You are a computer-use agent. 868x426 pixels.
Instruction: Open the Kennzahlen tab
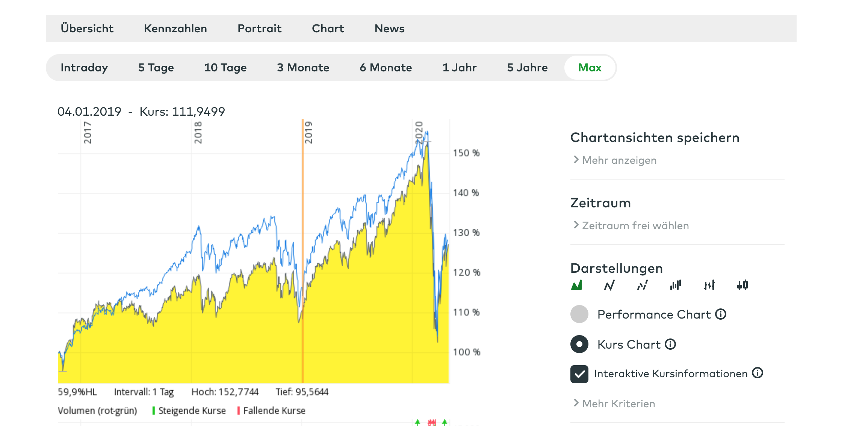pyautogui.click(x=175, y=29)
